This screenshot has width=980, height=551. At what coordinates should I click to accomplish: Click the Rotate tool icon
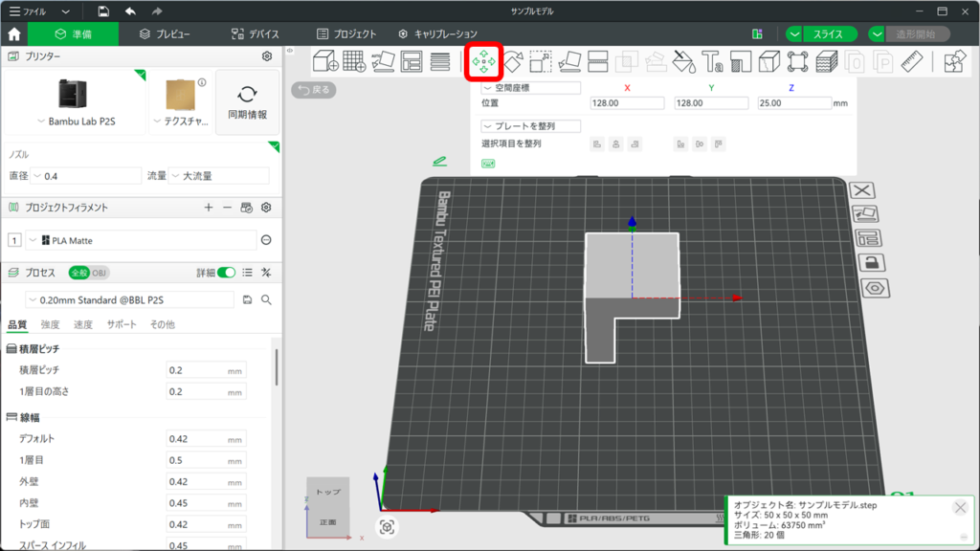point(512,62)
